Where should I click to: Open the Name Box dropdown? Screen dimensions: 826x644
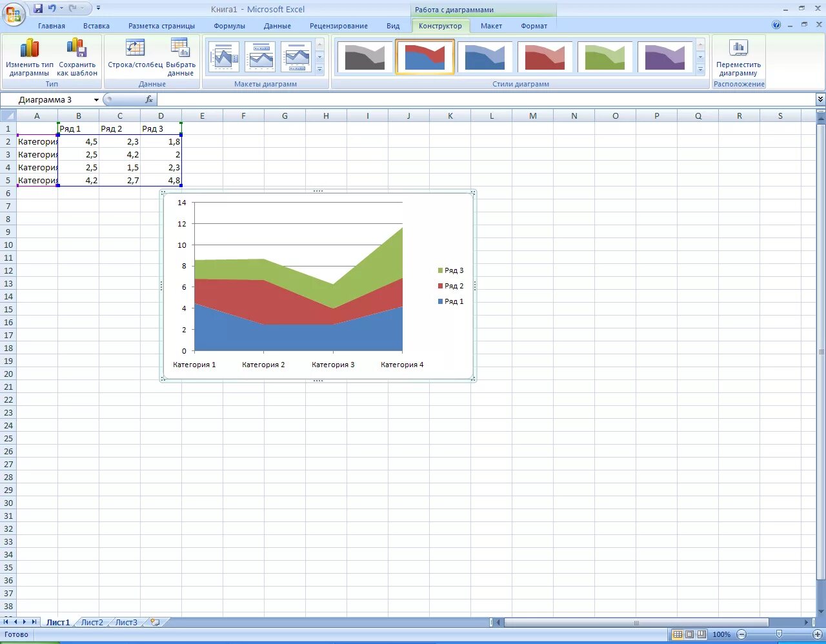click(x=96, y=99)
